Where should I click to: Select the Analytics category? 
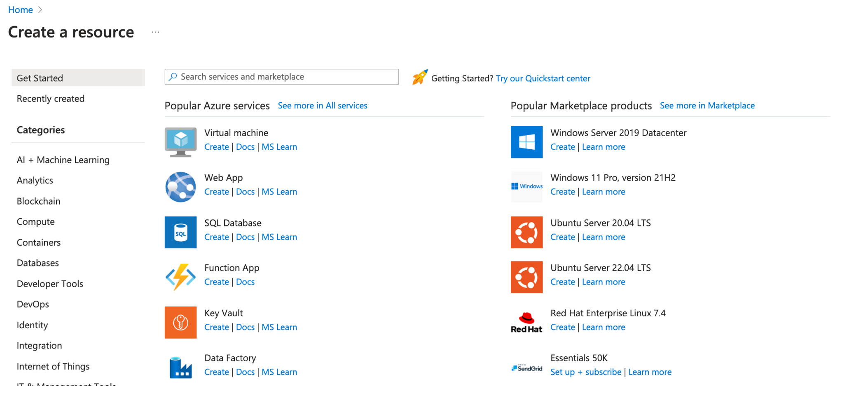(x=35, y=180)
